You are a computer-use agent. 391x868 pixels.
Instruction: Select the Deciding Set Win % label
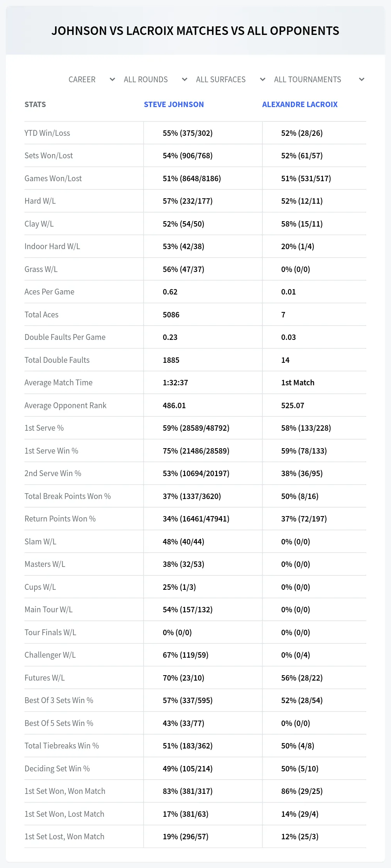point(57,769)
